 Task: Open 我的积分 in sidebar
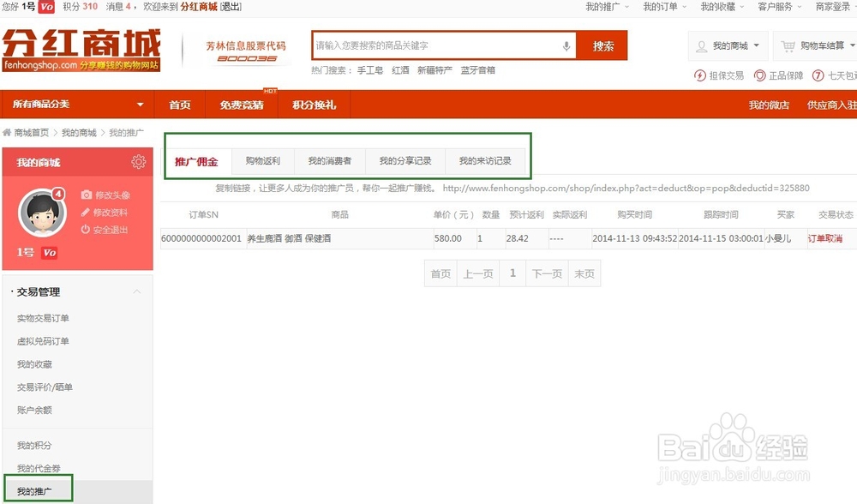point(34,446)
